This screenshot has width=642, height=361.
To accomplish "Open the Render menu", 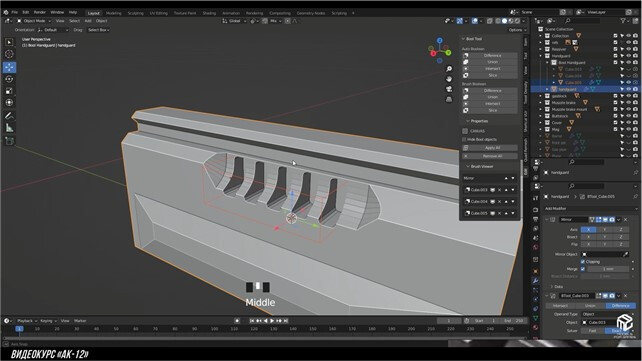I will point(40,12).
